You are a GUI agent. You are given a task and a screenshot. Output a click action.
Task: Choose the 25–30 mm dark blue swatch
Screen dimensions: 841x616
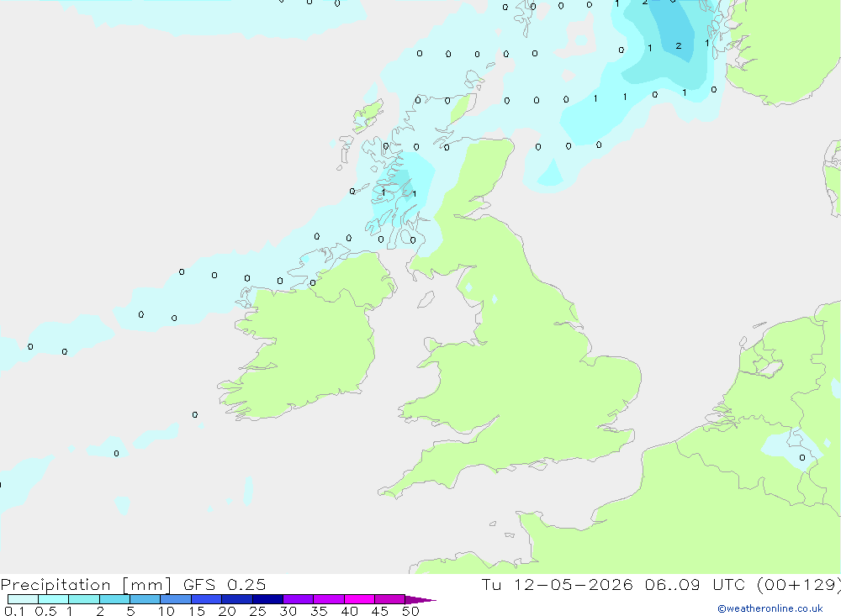tap(267, 599)
